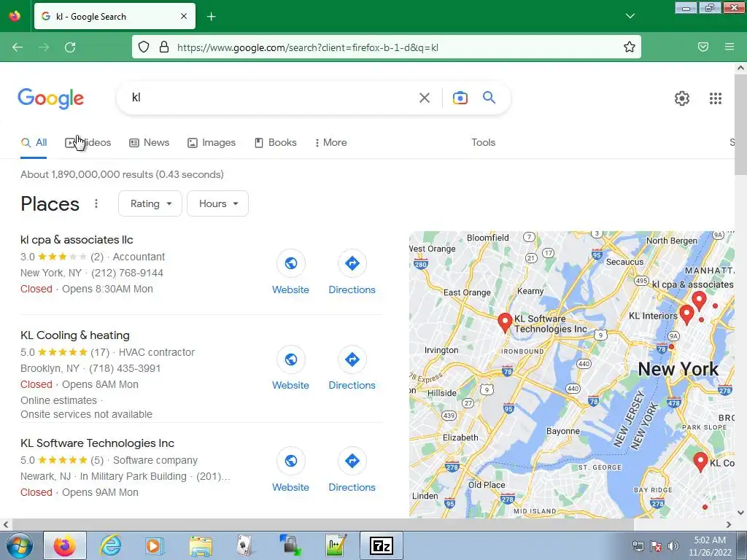List all tabs with the chevron icon
This screenshot has height=560, width=747.
click(x=630, y=16)
